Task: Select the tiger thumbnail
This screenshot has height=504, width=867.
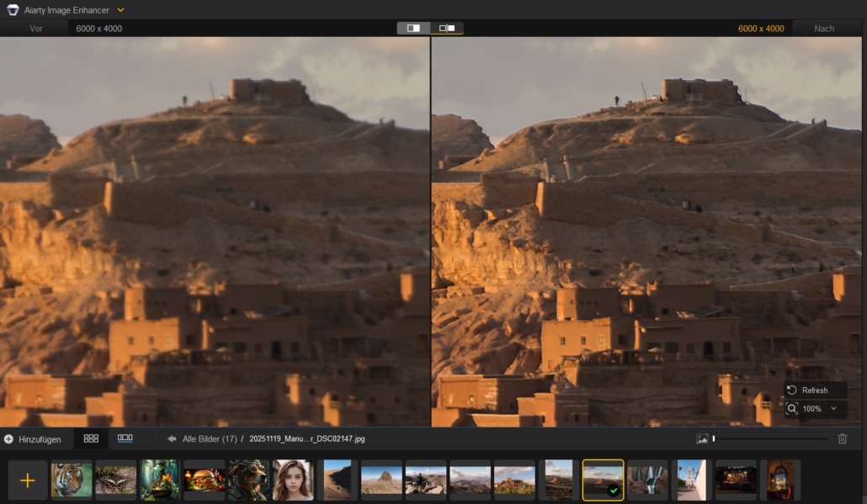Action: click(72, 480)
